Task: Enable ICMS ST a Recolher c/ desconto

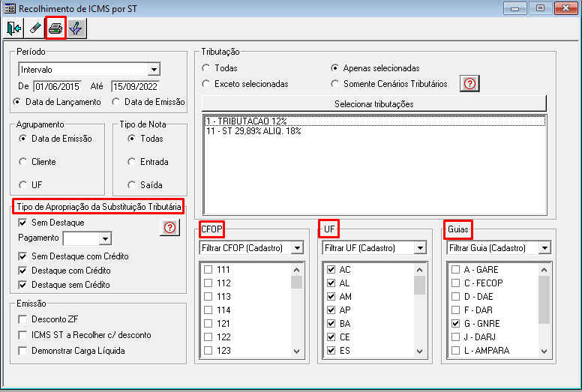Action: [x=22, y=335]
